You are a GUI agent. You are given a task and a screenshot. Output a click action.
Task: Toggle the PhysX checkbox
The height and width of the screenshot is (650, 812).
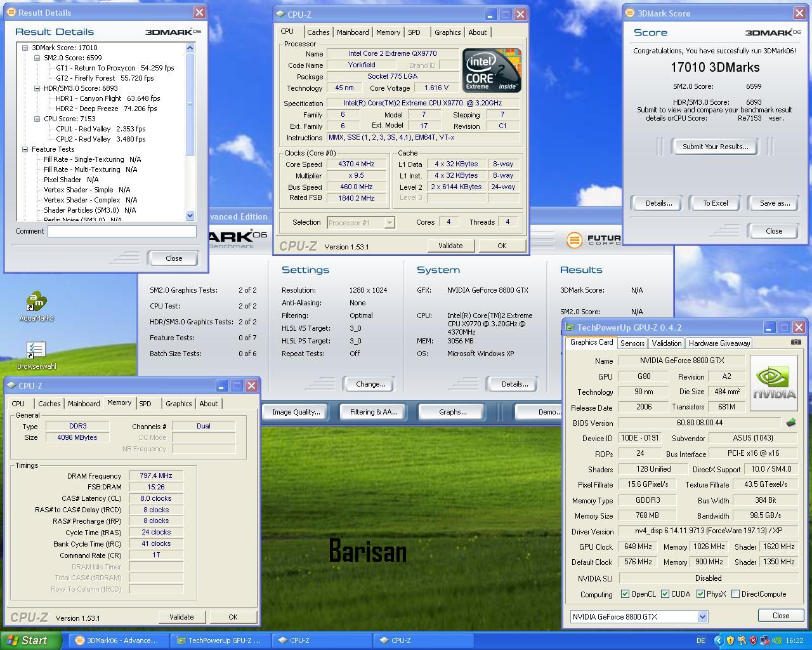point(700,594)
